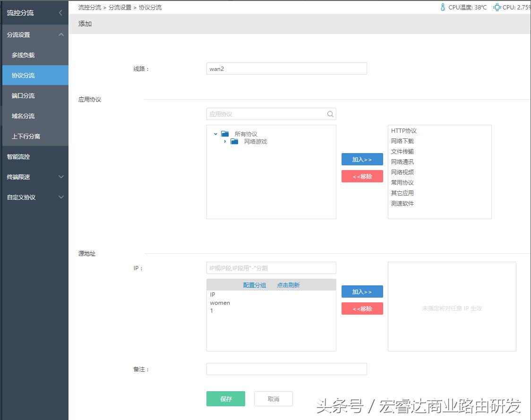Click the CPU temperature thermometer icon
Screen dimensions: 531x420
pos(443,7)
